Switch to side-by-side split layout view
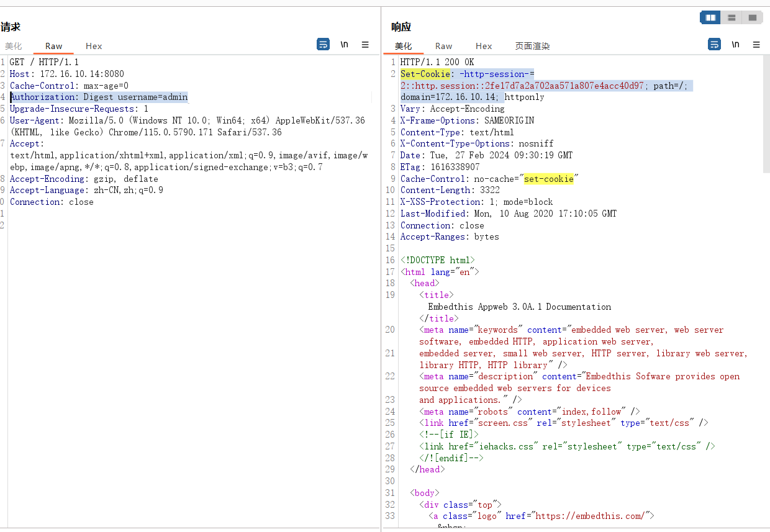Viewport: 770px width, 532px height. (x=711, y=18)
